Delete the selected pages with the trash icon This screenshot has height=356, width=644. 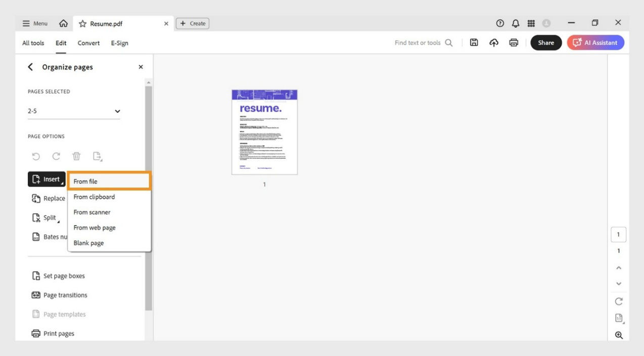tap(76, 156)
